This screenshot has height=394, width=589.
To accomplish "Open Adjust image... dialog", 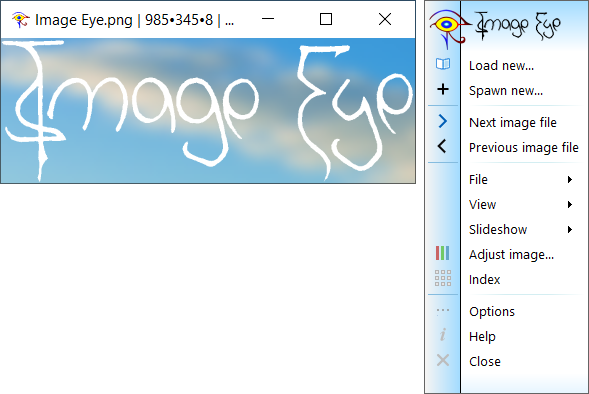I will (511, 255).
